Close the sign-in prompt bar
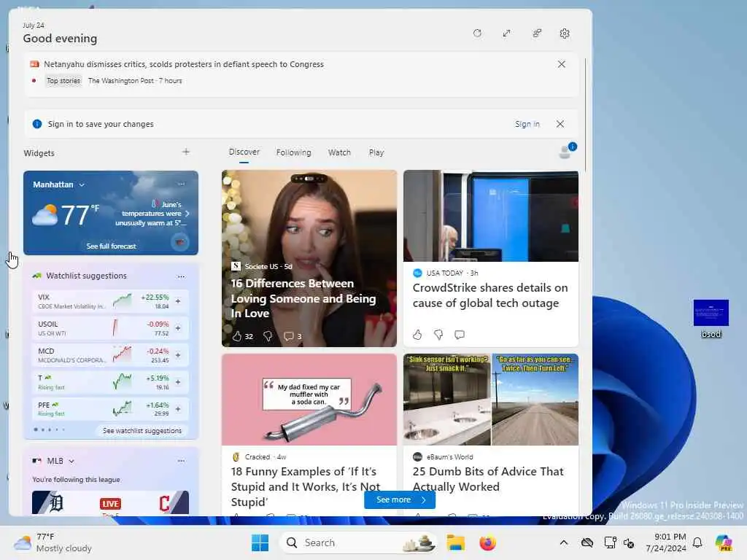 tap(560, 124)
